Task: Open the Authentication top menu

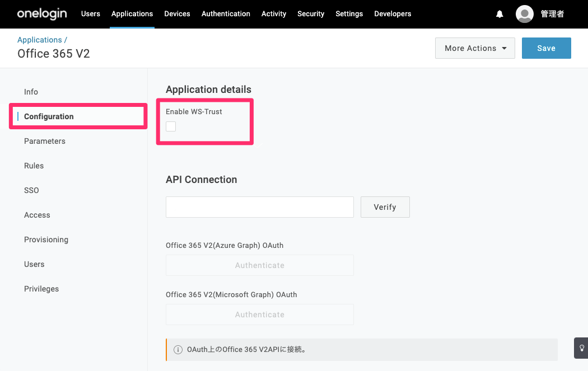Action: (226, 14)
